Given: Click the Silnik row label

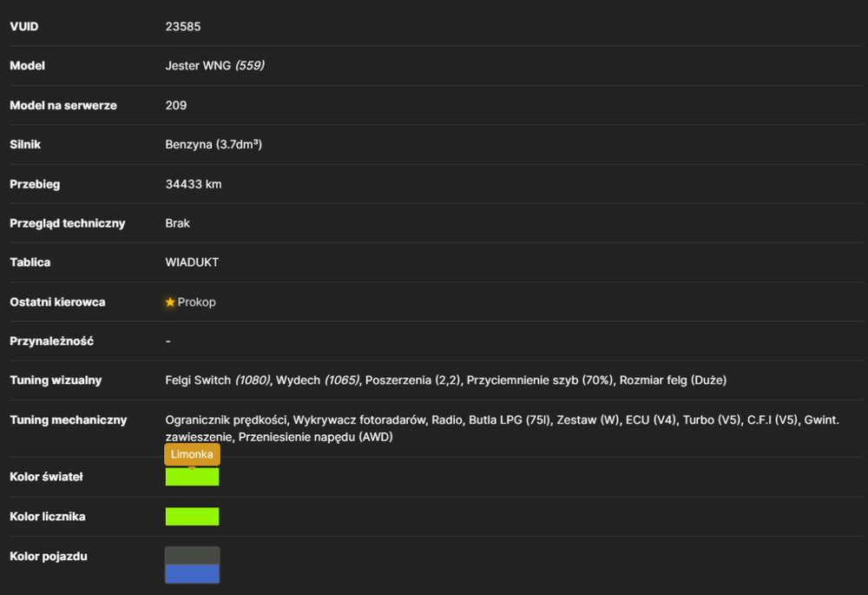Looking at the screenshot, I should (25, 144).
